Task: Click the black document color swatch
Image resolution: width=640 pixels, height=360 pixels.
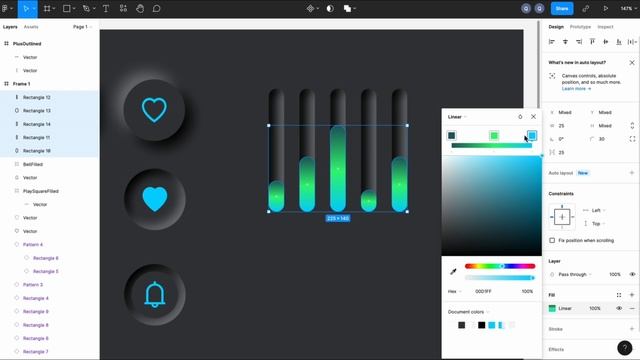Action: click(x=482, y=325)
